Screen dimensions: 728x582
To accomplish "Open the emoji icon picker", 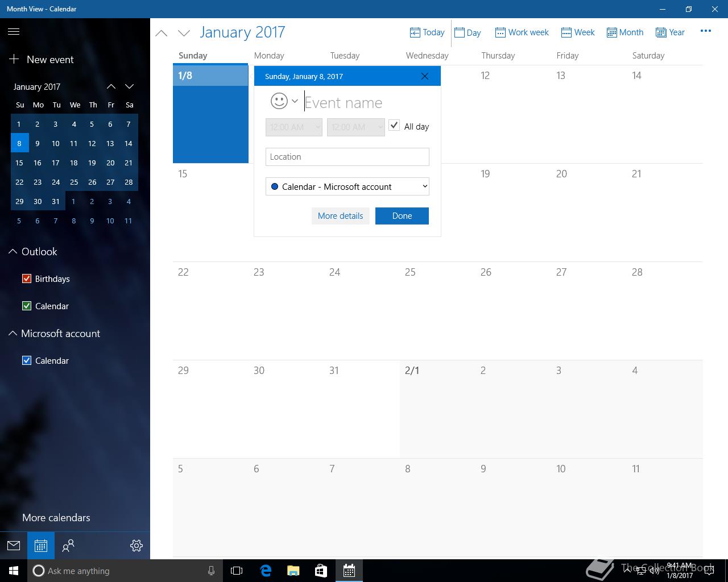I will 279,101.
